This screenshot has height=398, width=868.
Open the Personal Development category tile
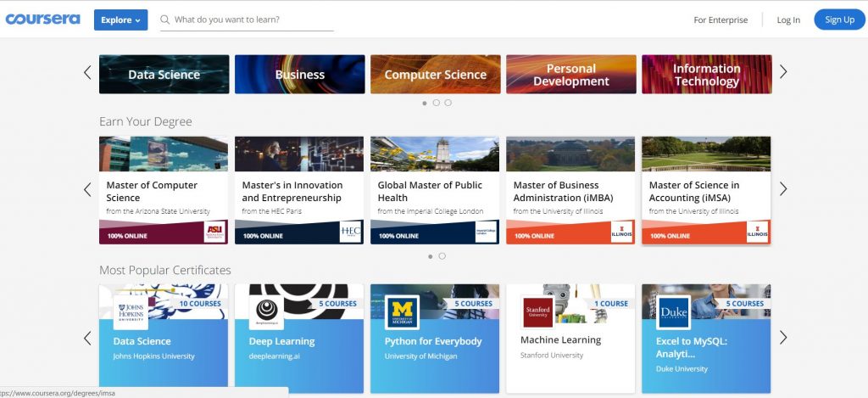click(570, 75)
